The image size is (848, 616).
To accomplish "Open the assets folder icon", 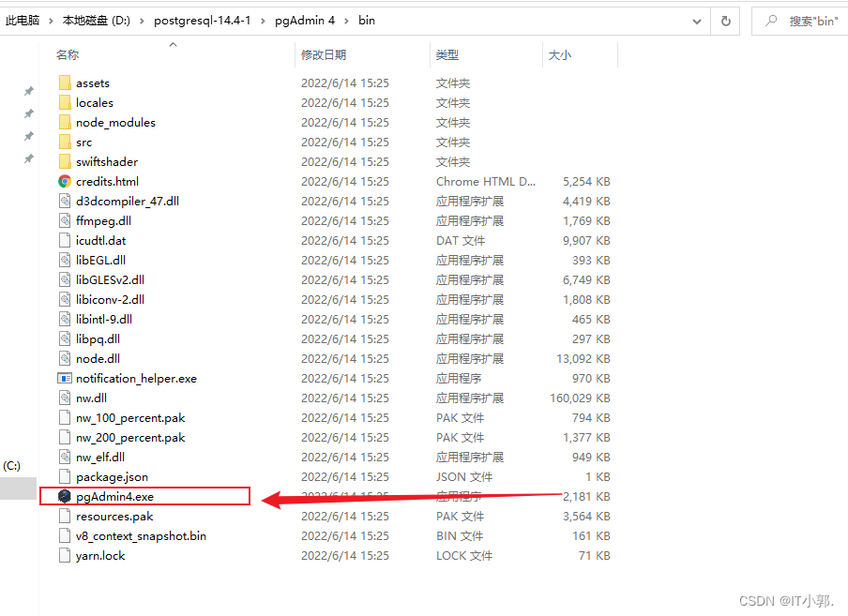I will coord(65,83).
